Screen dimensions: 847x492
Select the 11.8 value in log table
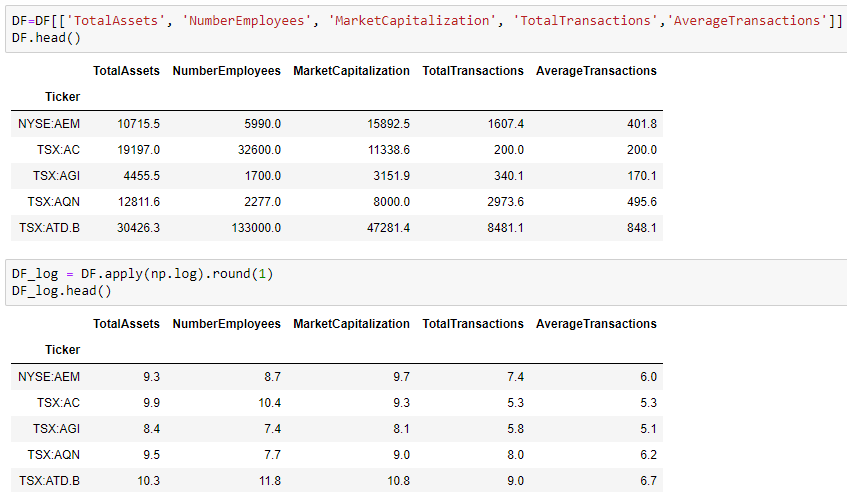pyautogui.click(x=269, y=481)
